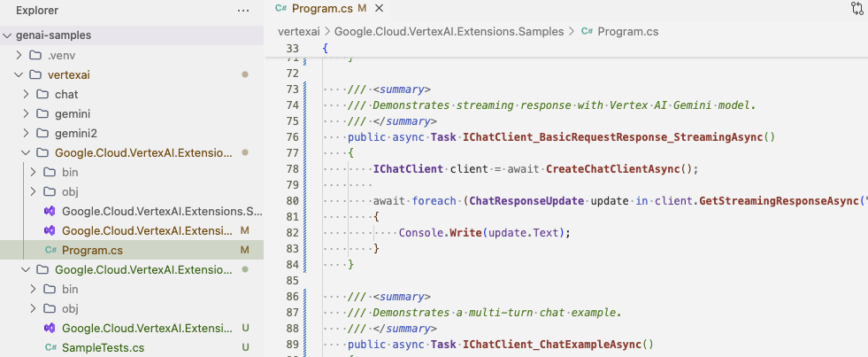
Task: Expand the .venv folder chevron
Action: pyautogui.click(x=19, y=55)
